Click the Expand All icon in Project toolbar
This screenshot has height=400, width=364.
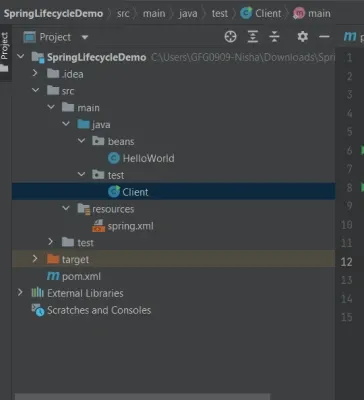tap(253, 37)
